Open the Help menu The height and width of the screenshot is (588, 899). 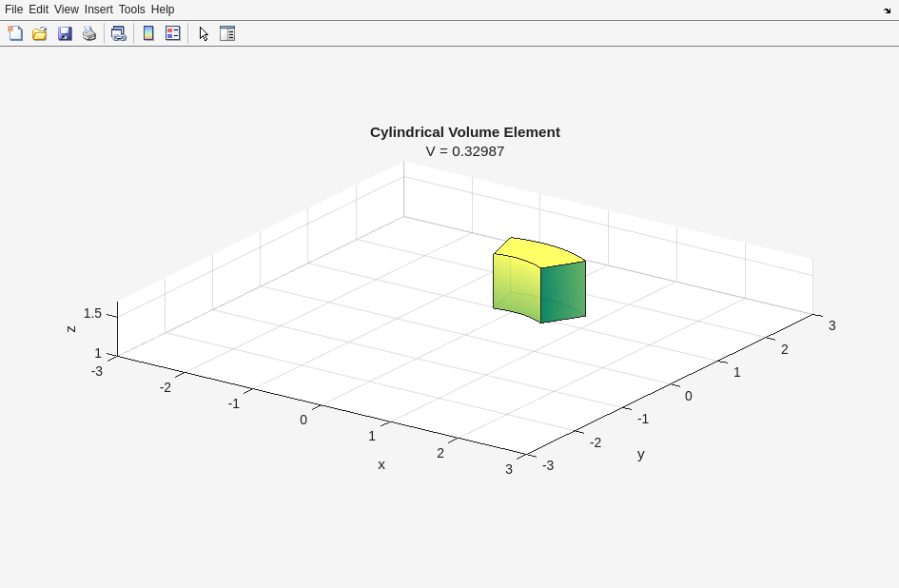click(163, 10)
